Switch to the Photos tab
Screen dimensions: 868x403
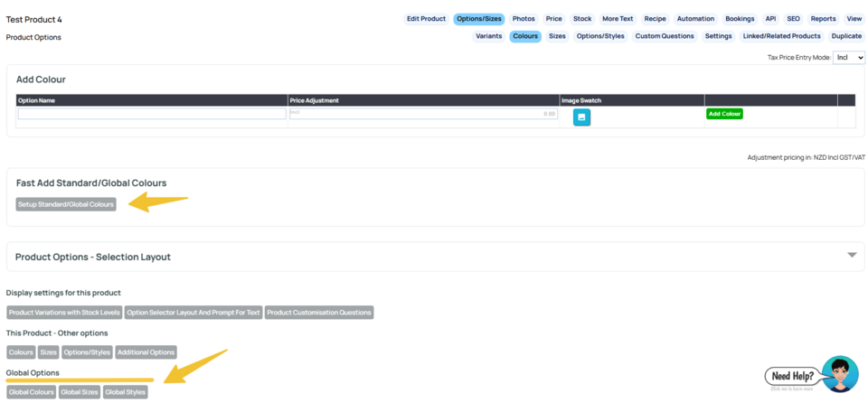click(x=524, y=19)
